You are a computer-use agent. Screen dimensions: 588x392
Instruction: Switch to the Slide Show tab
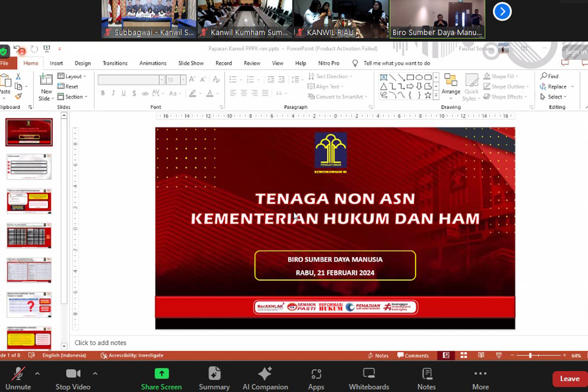(191, 63)
